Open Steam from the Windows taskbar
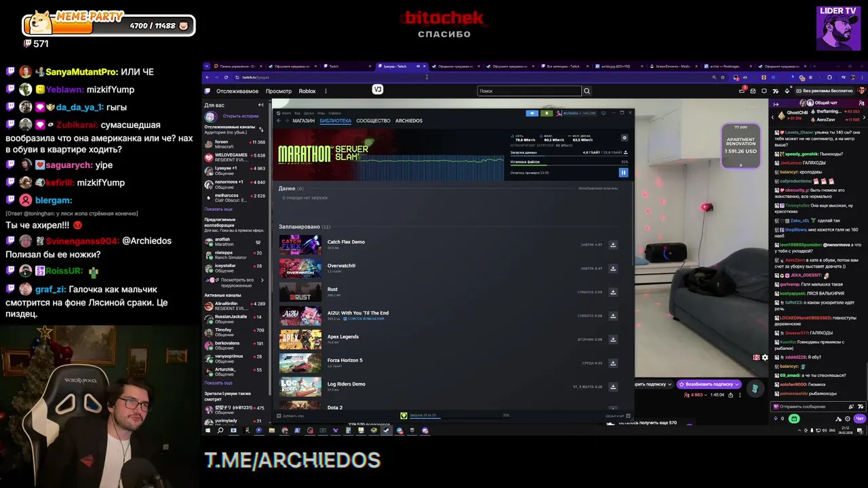 (386, 430)
